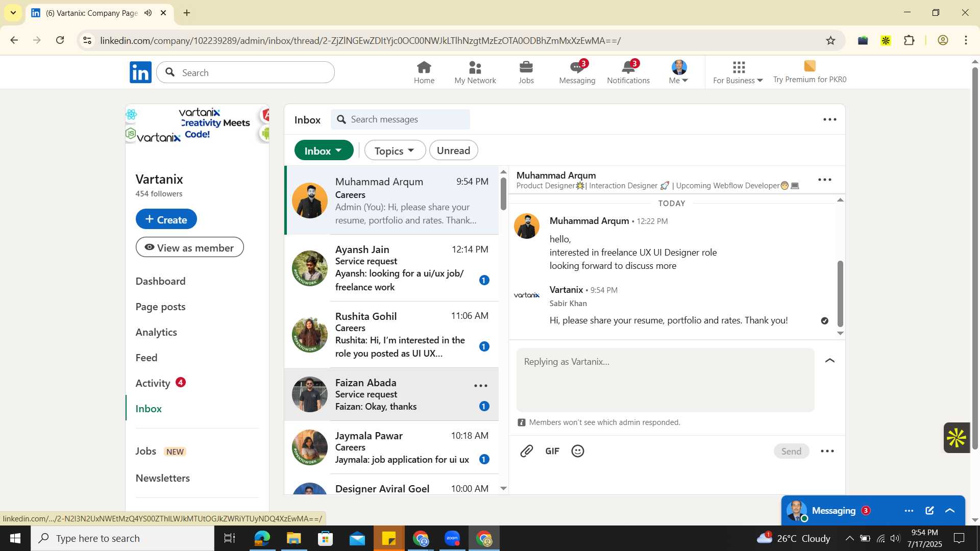980x551 pixels.
Task: Open Notifications bell icon
Action: click(x=628, y=72)
